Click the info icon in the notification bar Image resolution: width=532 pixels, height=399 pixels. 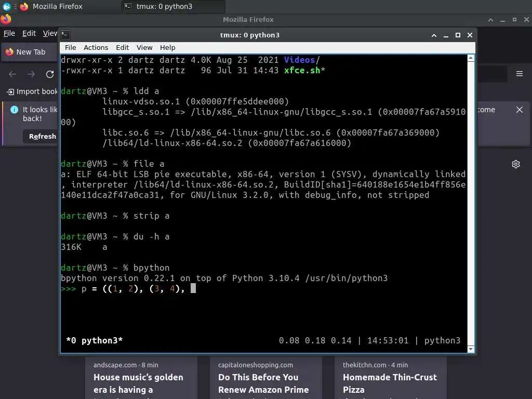pyautogui.click(x=14, y=110)
